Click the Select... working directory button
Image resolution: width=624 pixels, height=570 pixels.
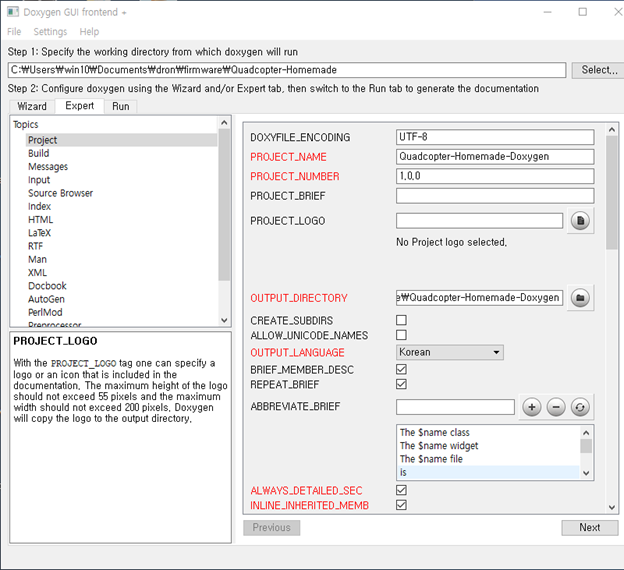599,70
